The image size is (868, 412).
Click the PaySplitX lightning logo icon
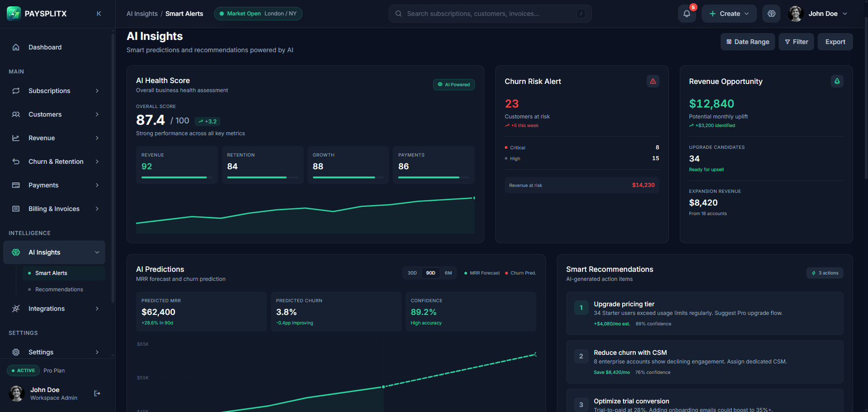point(14,14)
